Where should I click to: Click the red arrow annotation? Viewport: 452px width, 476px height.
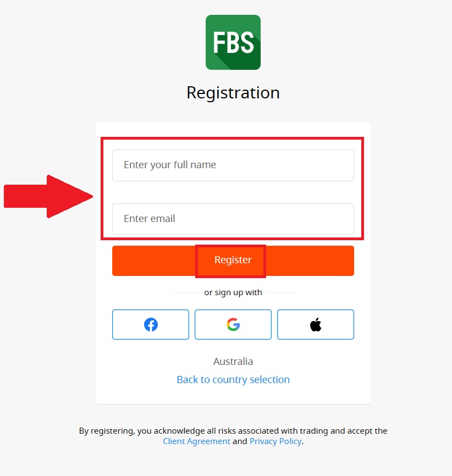point(48,196)
